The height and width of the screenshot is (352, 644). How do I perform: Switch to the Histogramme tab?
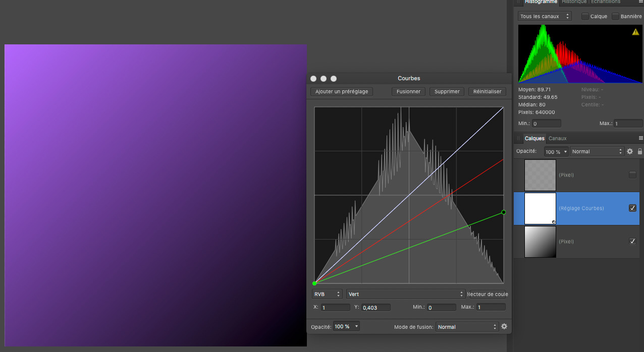pos(542,2)
